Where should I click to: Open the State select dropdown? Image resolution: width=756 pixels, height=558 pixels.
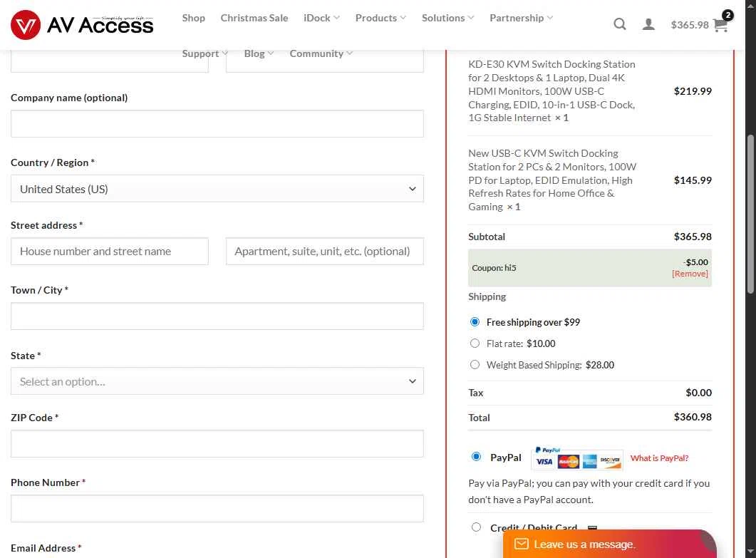click(x=217, y=381)
